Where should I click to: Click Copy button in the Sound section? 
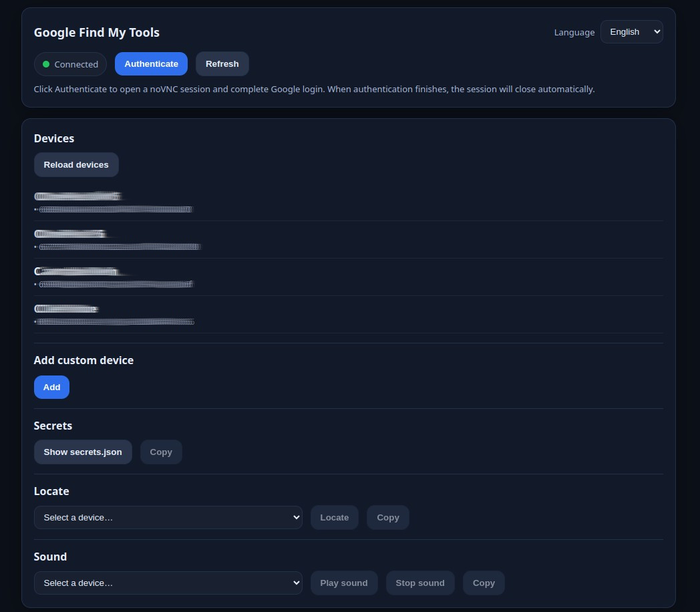click(x=484, y=583)
